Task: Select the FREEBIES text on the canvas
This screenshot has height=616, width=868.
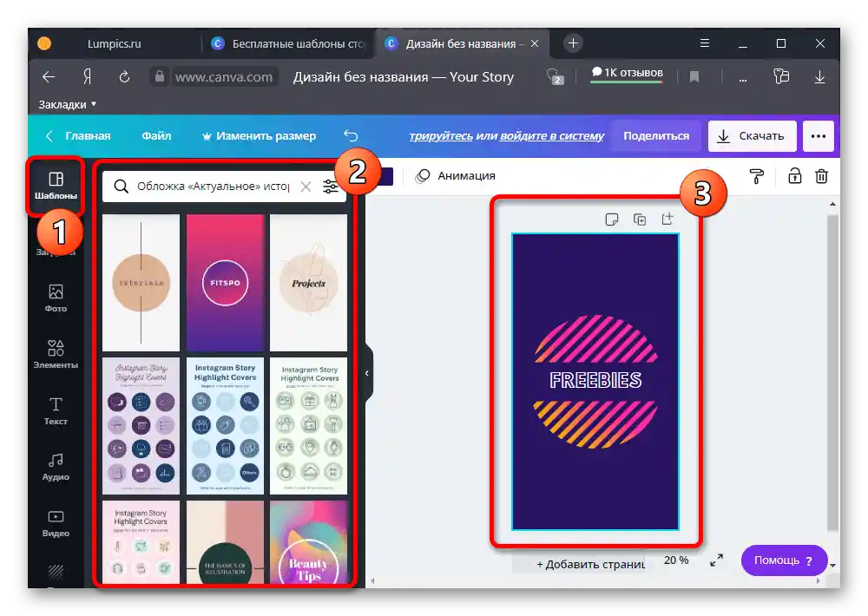Action: tap(595, 380)
